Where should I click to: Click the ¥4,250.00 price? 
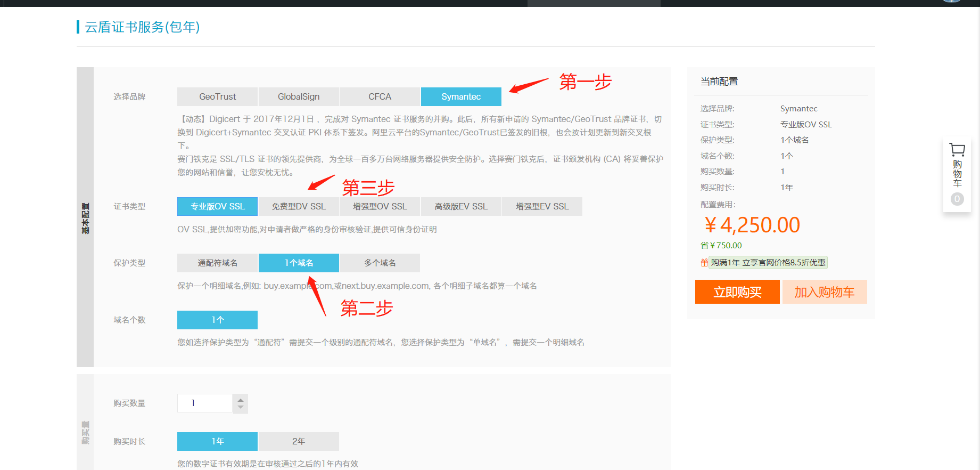coord(752,225)
